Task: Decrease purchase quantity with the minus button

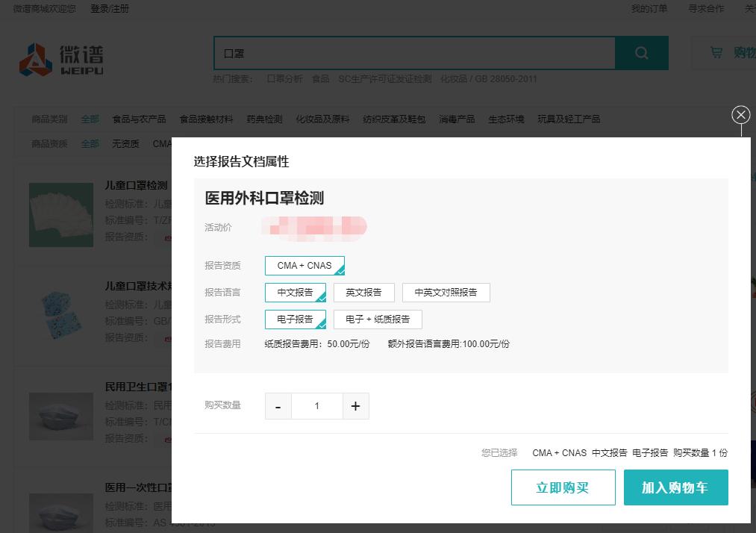Action: (278, 406)
